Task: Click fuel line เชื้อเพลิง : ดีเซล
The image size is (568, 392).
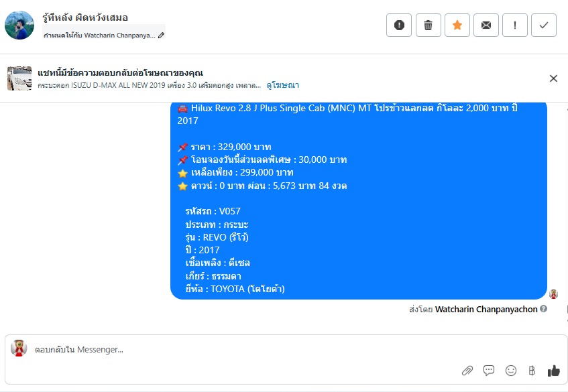Action: (x=218, y=263)
